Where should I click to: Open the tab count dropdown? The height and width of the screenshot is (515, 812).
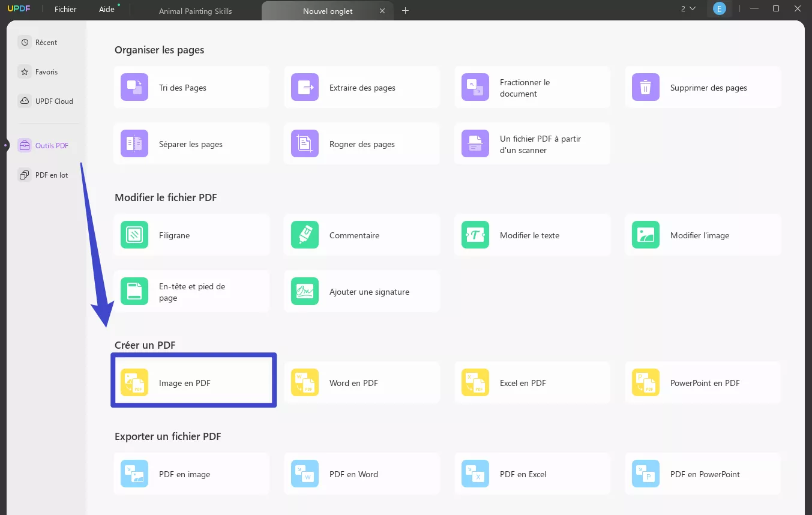688,8
